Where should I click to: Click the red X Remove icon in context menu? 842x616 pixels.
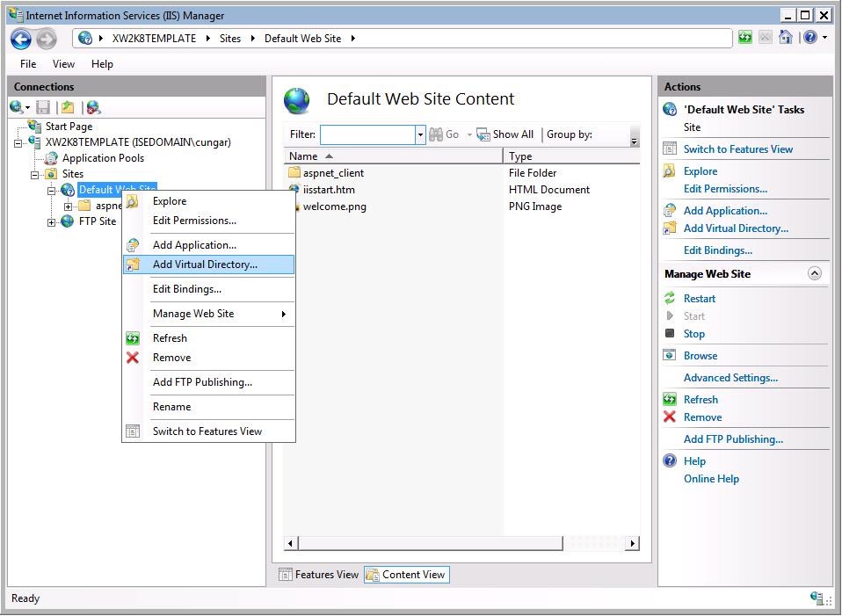pos(133,358)
